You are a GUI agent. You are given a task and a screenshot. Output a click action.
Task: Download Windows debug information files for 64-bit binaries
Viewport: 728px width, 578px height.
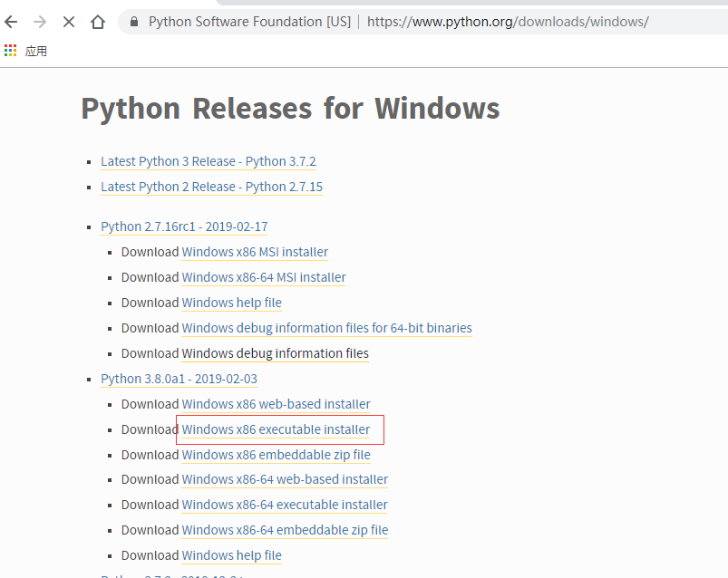[x=326, y=328]
